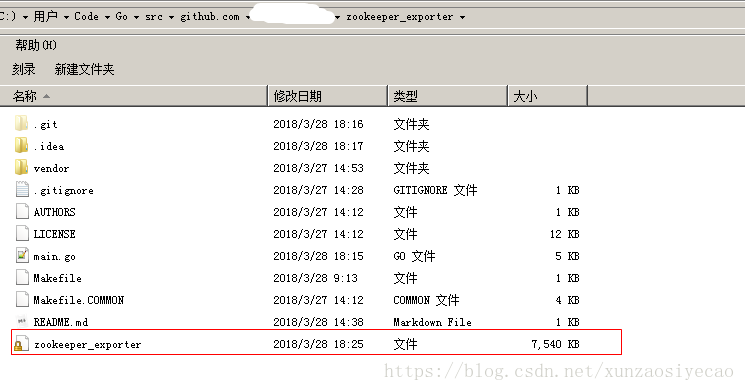Click the Makefile file icon
This screenshot has width=745, height=391.
coord(22,277)
